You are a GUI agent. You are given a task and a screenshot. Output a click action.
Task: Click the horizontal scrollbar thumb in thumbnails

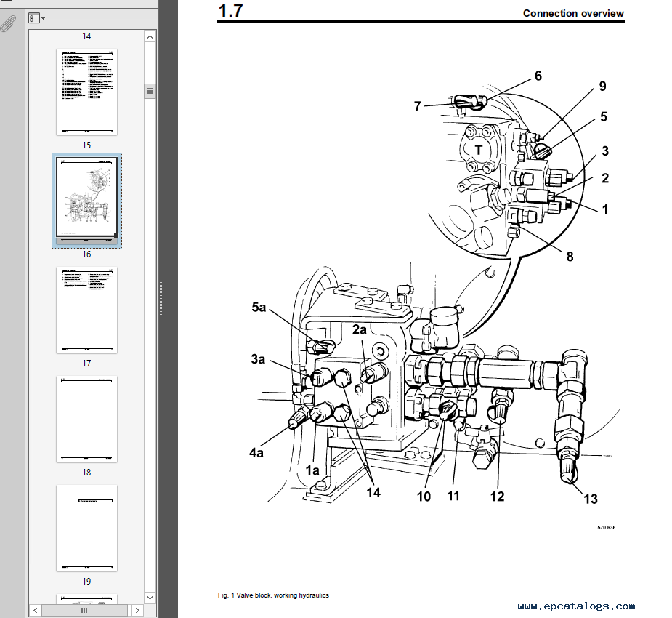[84, 610]
